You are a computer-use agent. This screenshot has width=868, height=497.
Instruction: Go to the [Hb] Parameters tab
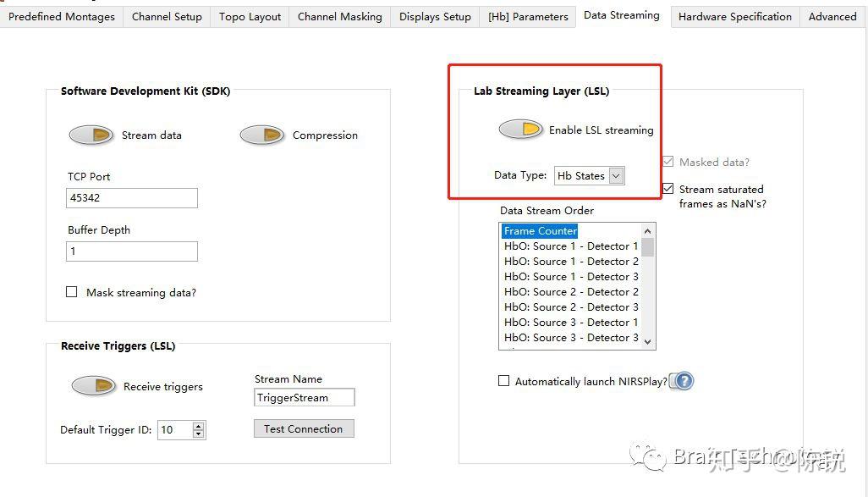click(x=527, y=16)
